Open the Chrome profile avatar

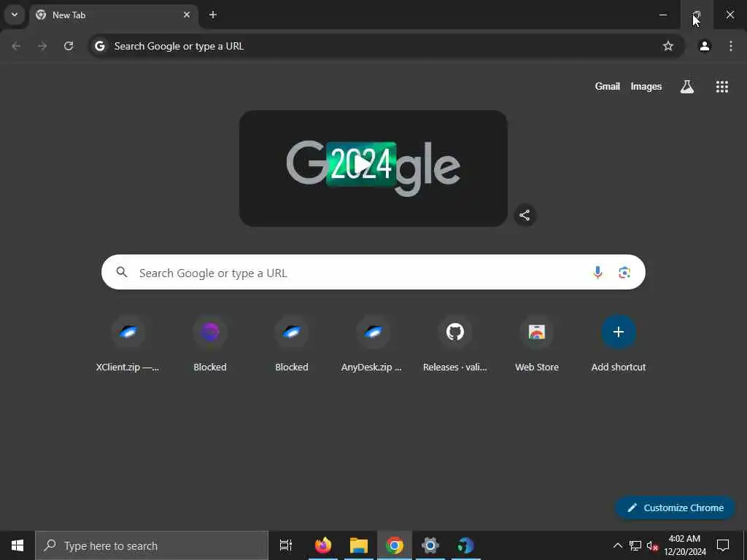pyautogui.click(x=705, y=46)
